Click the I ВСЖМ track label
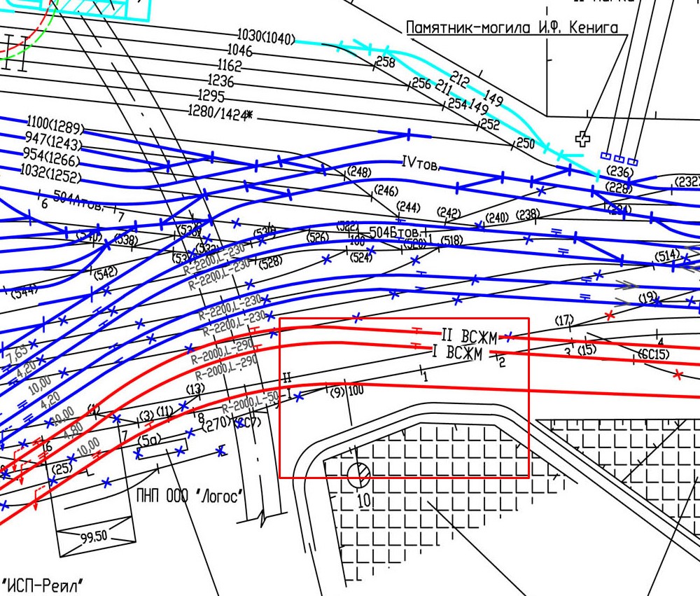The image size is (700, 596). [x=457, y=353]
